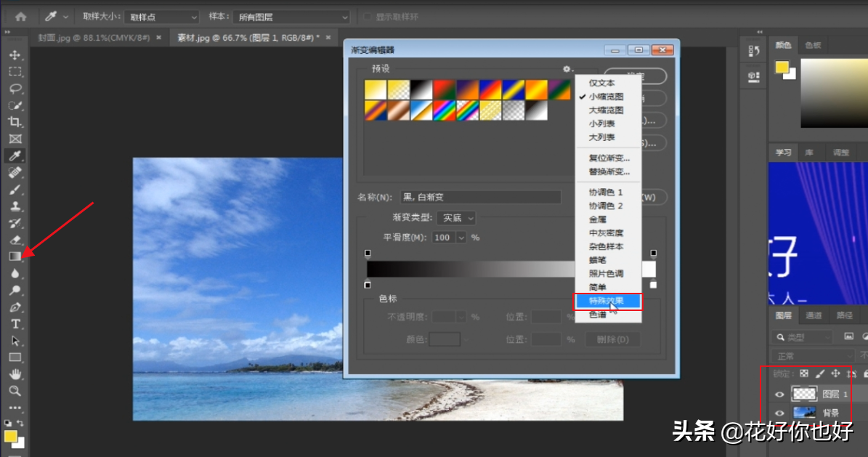This screenshot has height=457, width=868.
Task: Toggle lock transparent pixels
Action: [804, 373]
